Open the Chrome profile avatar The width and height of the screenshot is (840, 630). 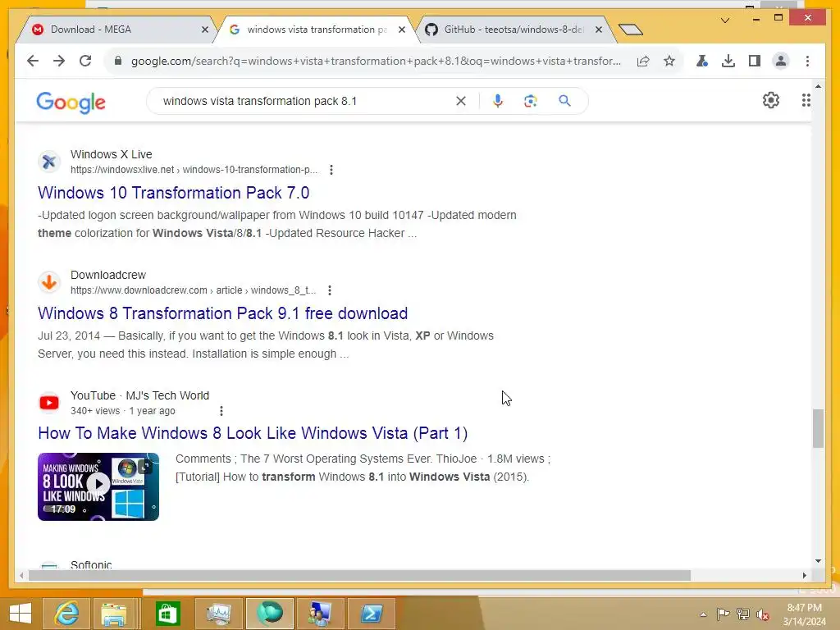781,61
